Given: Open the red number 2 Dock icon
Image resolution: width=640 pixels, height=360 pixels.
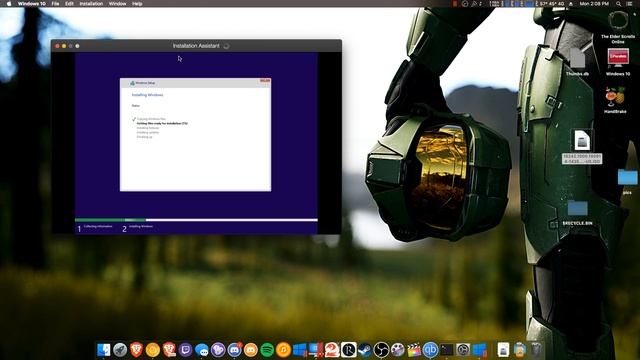Looking at the screenshot, I should pos(332,350).
